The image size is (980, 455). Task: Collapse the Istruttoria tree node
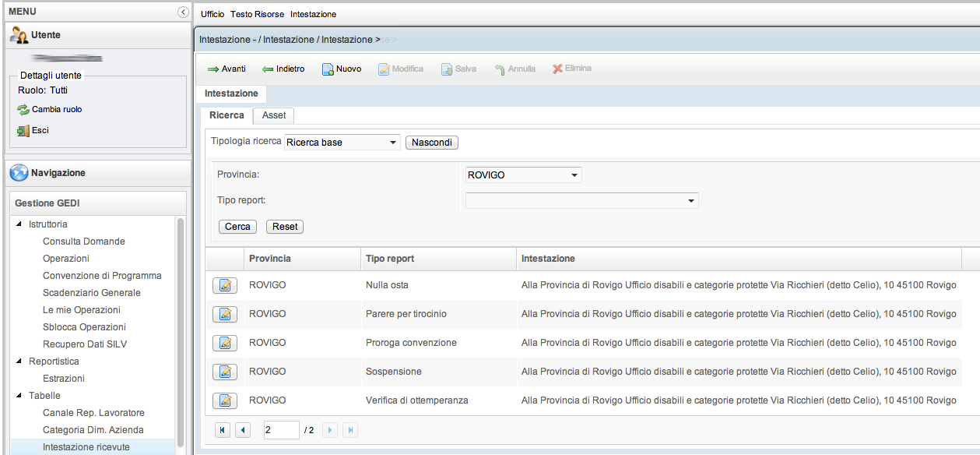coord(19,224)
